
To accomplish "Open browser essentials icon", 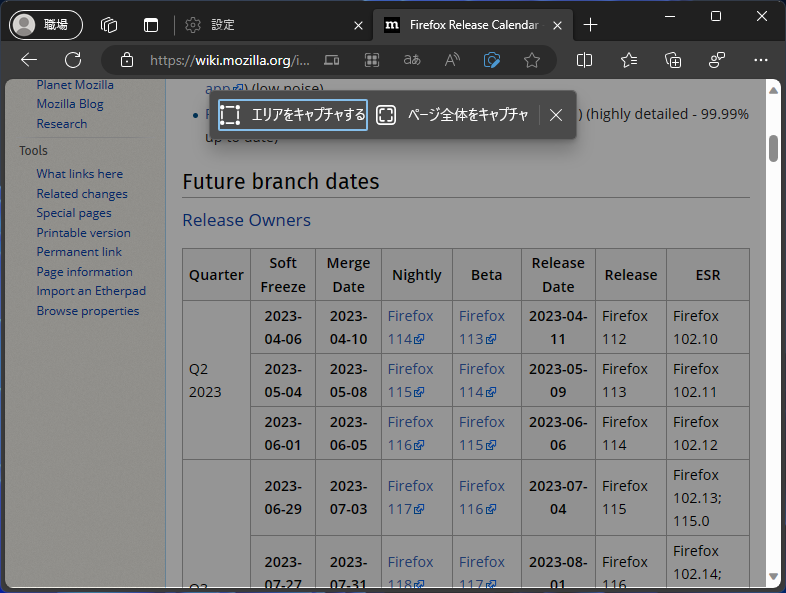I will coord(717,60).
